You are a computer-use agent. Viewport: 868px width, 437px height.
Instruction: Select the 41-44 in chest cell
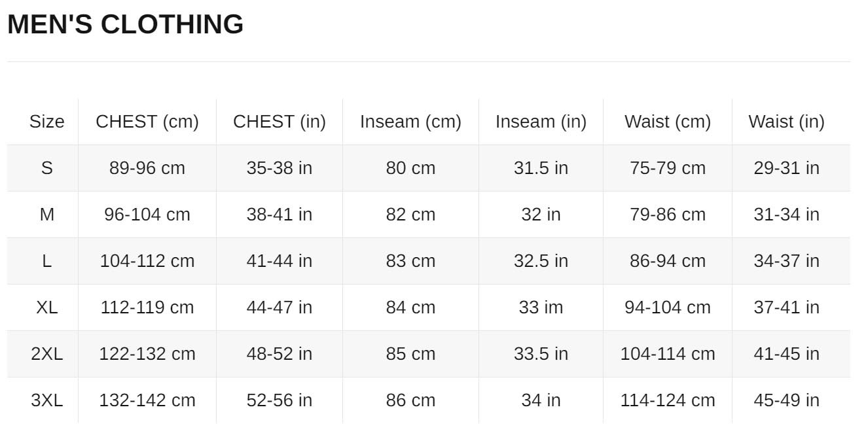click(280, 261)
